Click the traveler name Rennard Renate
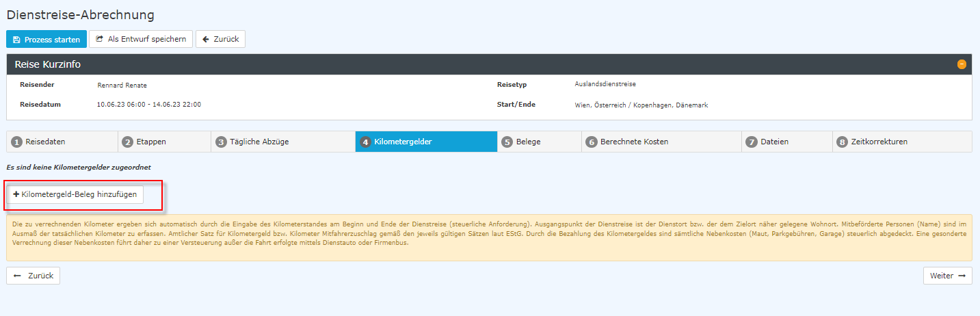Image resolution: width=980 pixels, height=316 pixels. [122, 85]
